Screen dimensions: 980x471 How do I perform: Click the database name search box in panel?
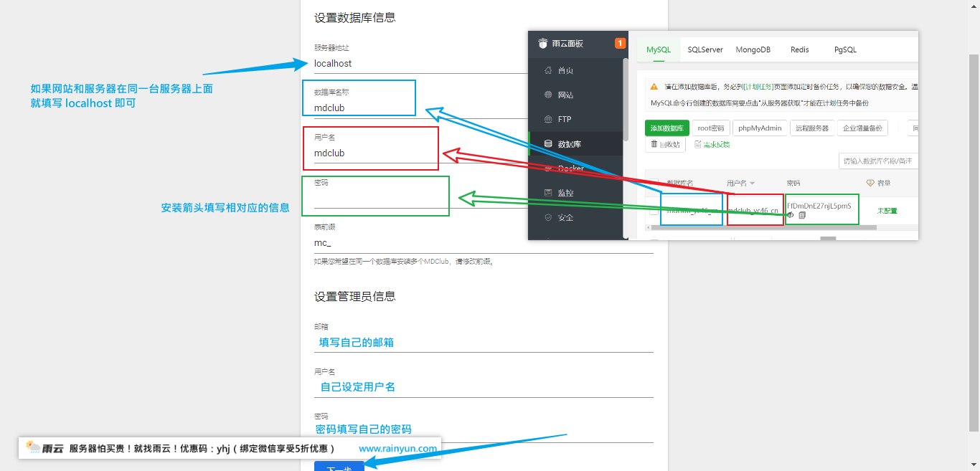point(878,161)
